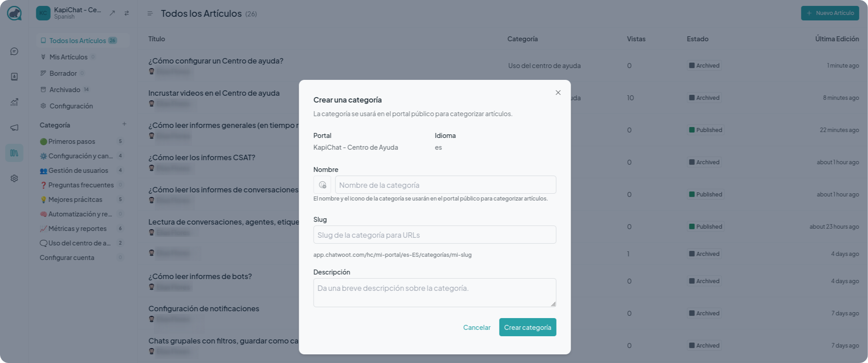Image resolution: width=868 pixels, height=363 pixels.
Task: Cancel the category creation
Action: (x=477, y=328)
